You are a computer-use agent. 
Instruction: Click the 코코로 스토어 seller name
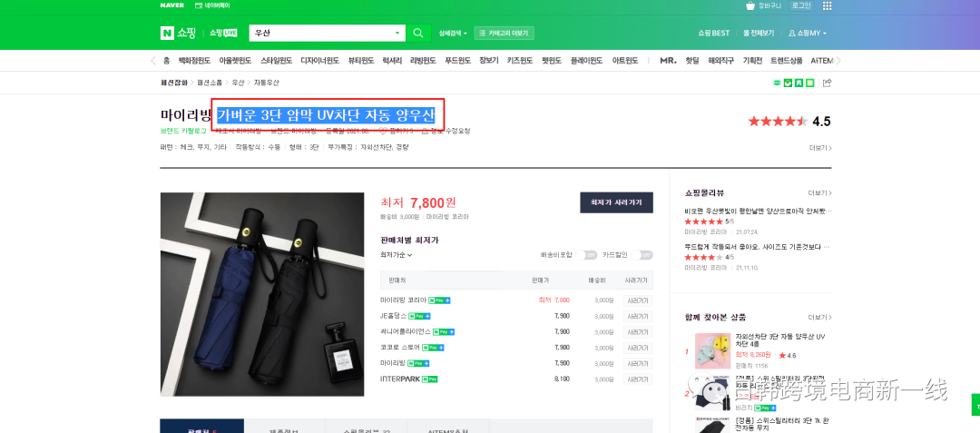coord(399,348)
